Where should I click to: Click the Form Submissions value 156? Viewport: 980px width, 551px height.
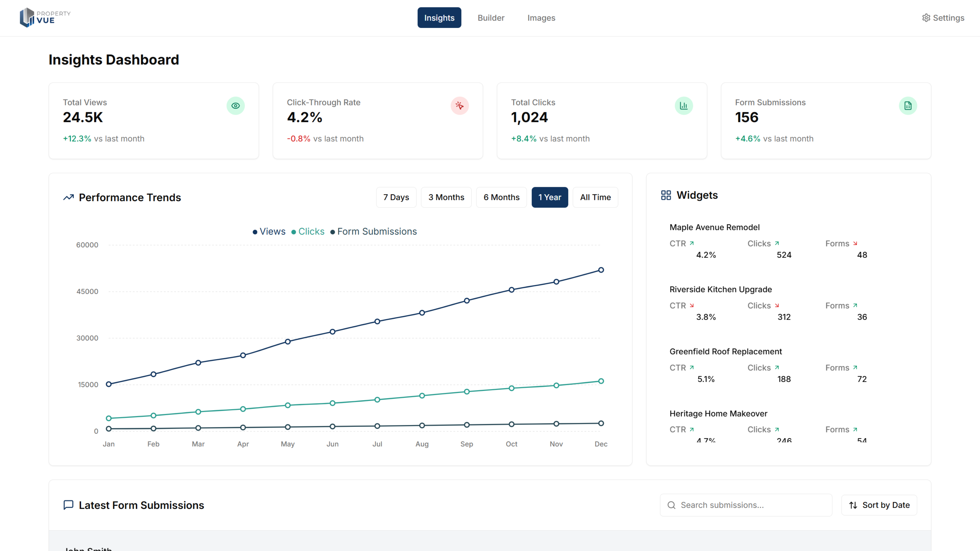point(746,117)
